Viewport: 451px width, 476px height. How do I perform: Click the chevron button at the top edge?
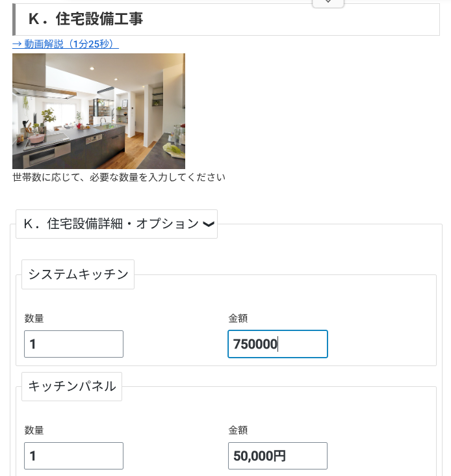[x=328, y=3]
